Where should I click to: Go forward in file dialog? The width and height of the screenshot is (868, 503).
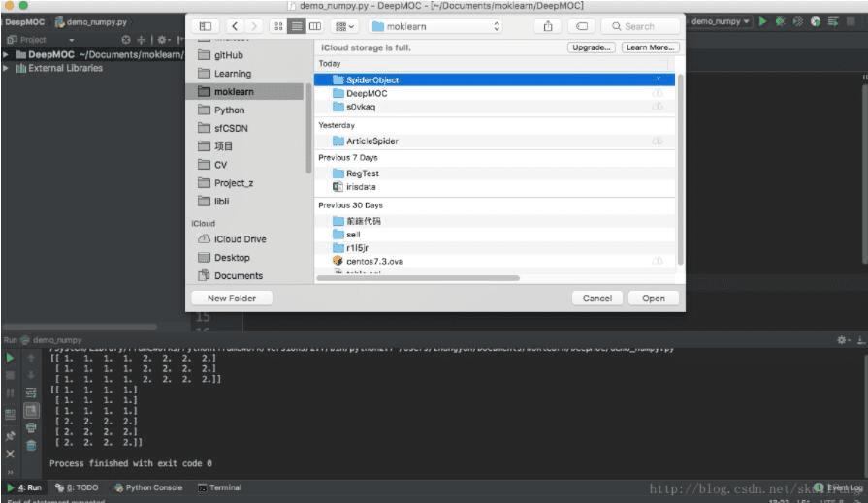tap(253, 26)
